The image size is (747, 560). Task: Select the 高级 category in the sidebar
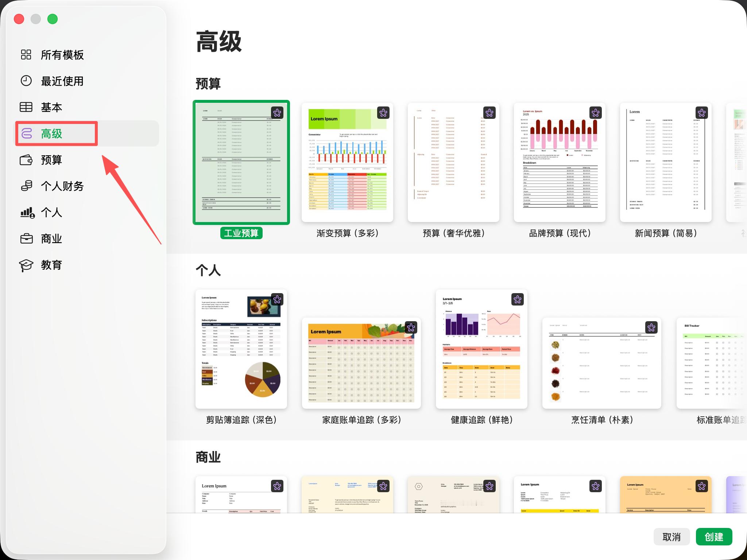point(51,134)
